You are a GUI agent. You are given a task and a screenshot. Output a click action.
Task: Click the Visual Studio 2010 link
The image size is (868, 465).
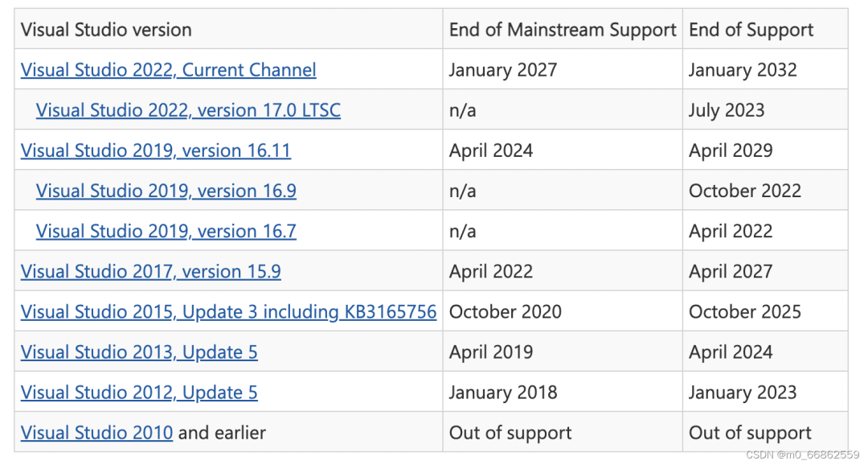pyautogui.click(x=96, y=432)
